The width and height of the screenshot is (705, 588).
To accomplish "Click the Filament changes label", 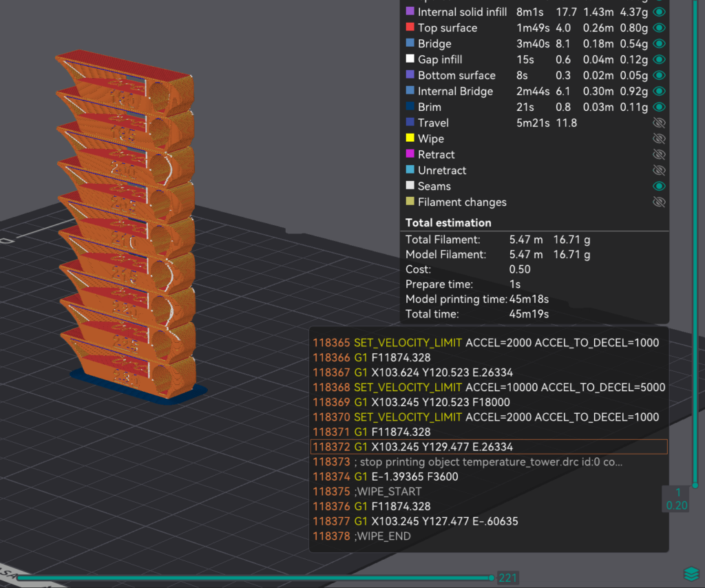I will click(462, 202).
